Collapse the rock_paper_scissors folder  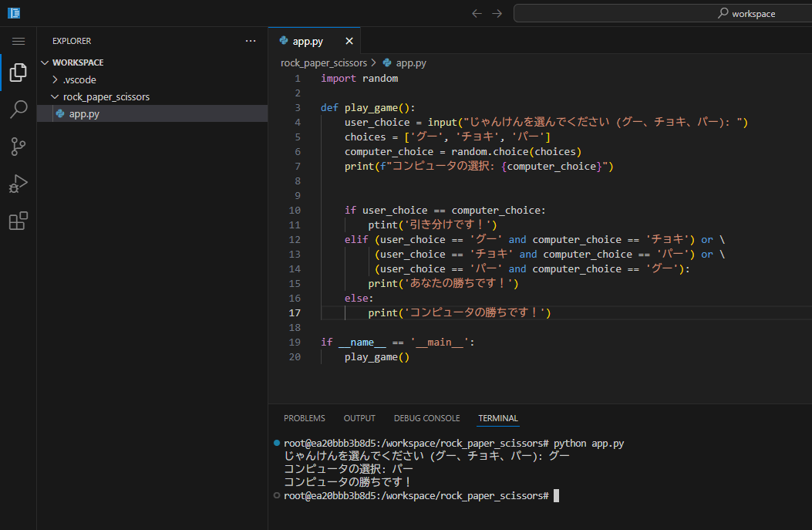(106, 96)
